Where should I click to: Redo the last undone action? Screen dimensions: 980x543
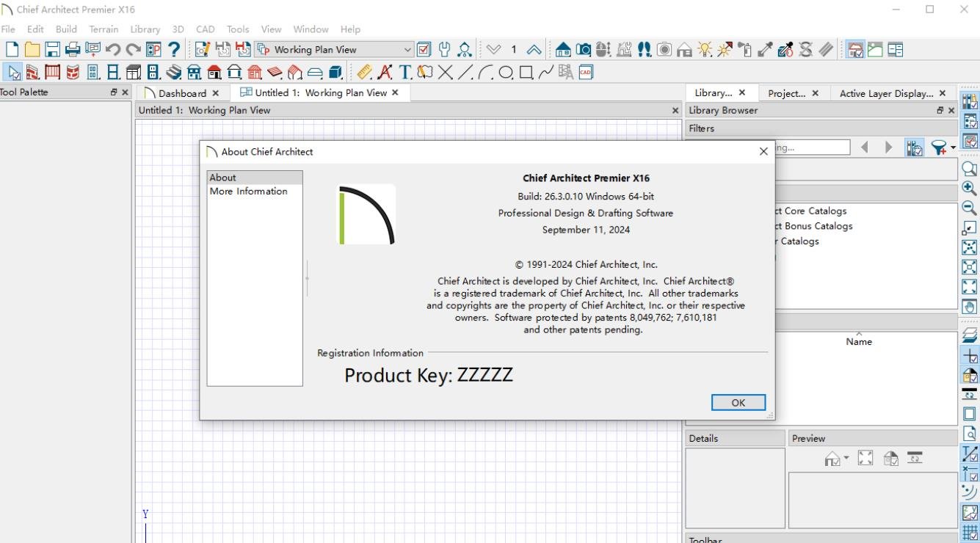click(133, 50)
